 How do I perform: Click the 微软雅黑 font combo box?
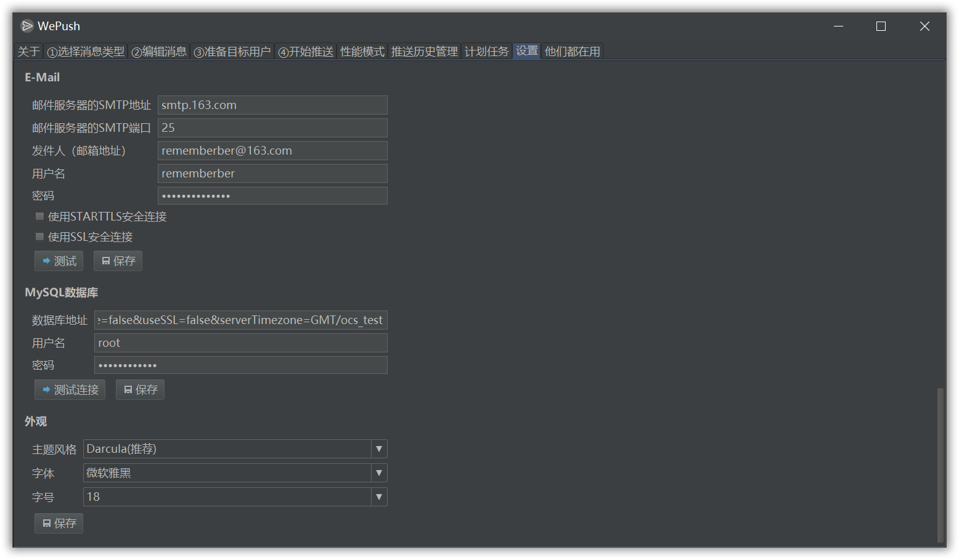(x=235, y=473)
